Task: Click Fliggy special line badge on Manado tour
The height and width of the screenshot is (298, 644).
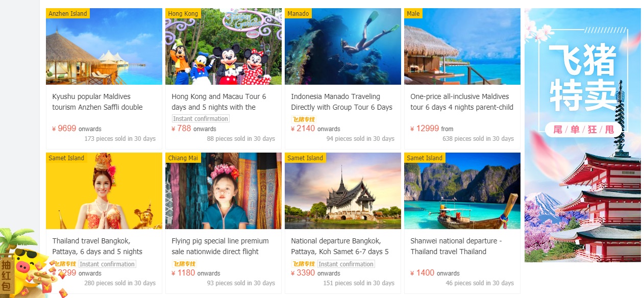Action: [x=304, y=119]
